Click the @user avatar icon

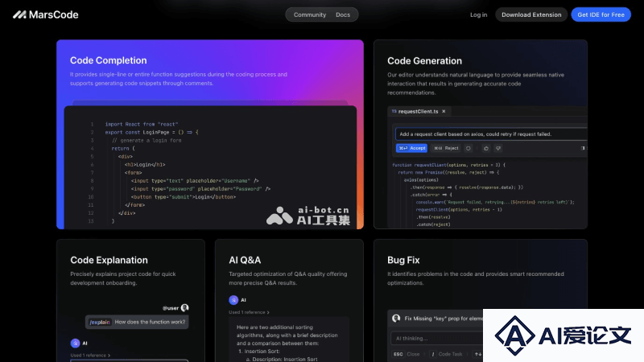[x=185, y=308]
